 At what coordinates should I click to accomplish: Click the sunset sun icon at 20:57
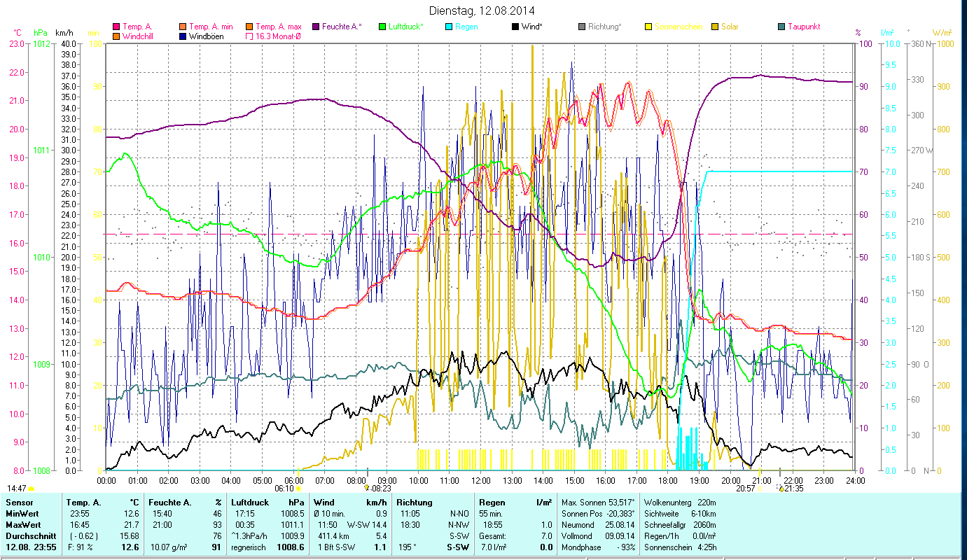click(x=759, y=489)
